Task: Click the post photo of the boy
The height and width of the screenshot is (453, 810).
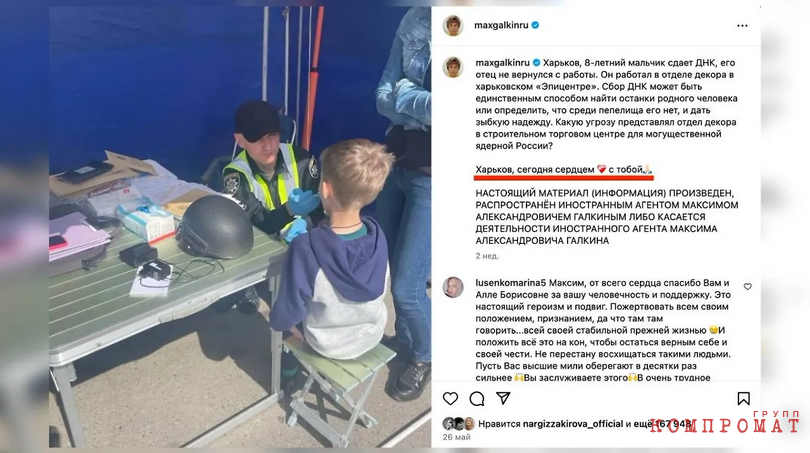Action: coord(240,227)
